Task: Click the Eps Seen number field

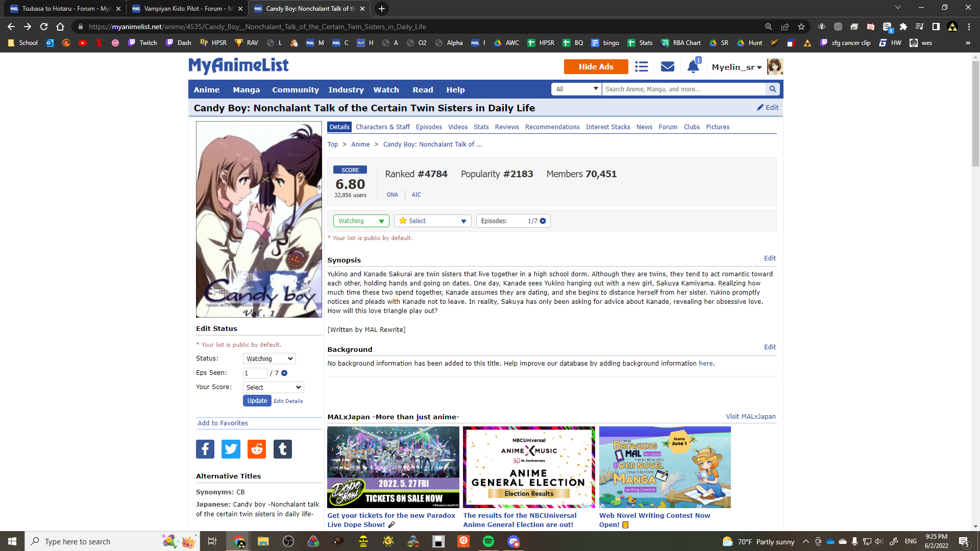Action: (255, 373)
